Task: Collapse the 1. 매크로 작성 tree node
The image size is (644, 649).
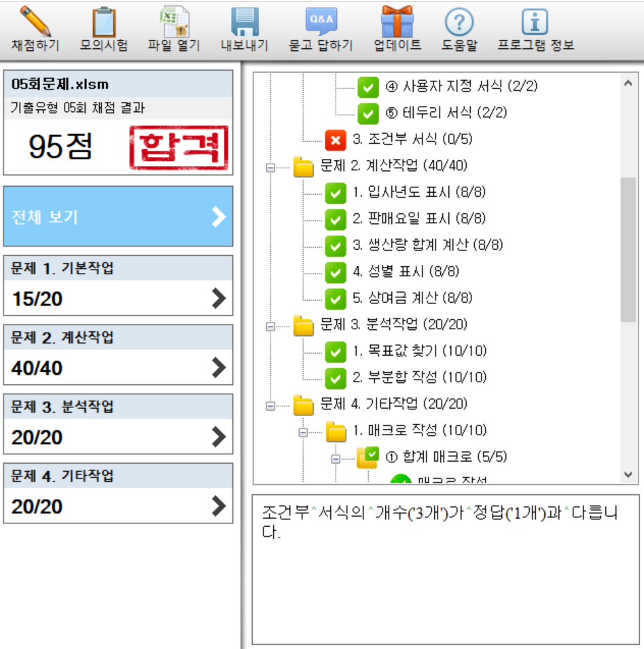Action: (x=303, y=432)
